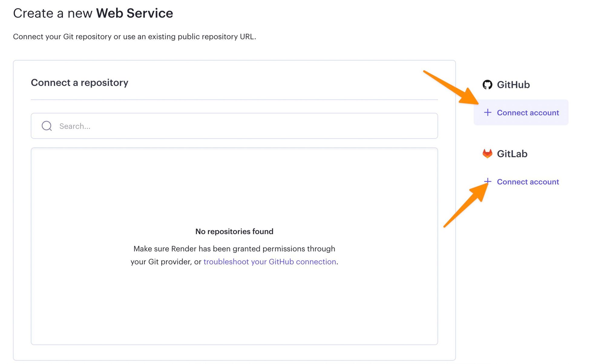Connect your GitLab account

(528, 182)
